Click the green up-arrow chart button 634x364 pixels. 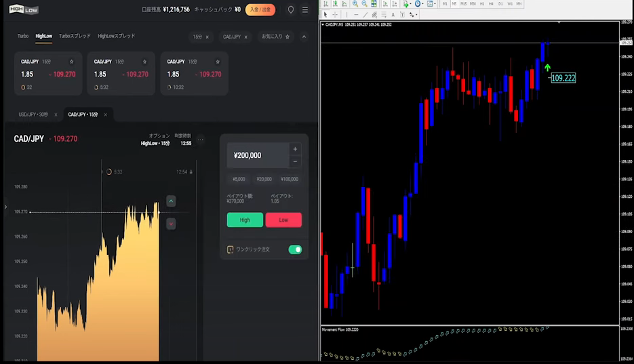coord(171,201)
